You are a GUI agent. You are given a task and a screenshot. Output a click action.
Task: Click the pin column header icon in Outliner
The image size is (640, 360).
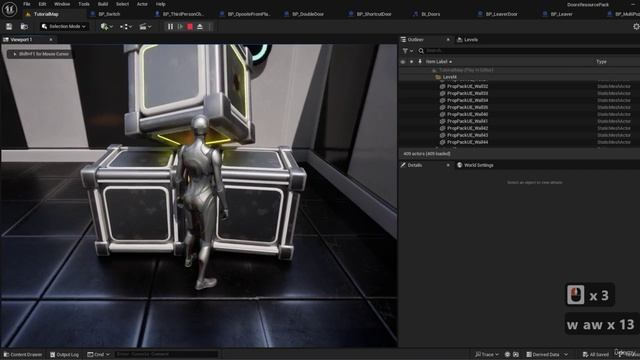click(420, 62)
